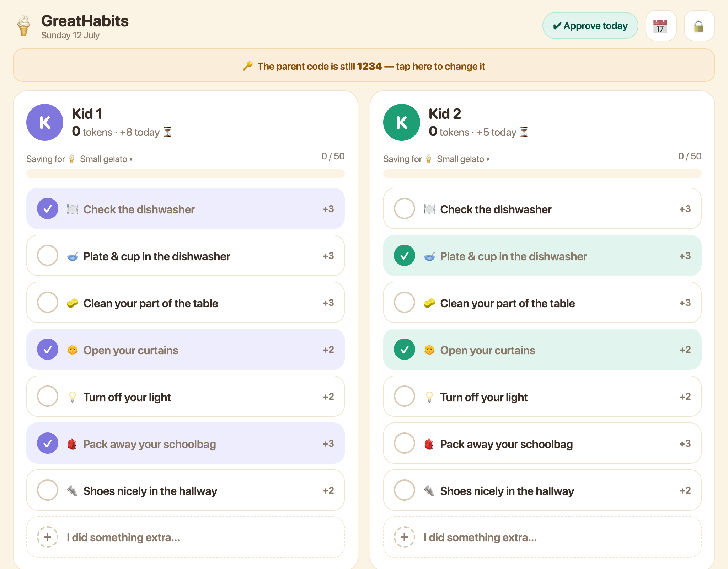Click Kid 1 sun icon for curtains

73,350
